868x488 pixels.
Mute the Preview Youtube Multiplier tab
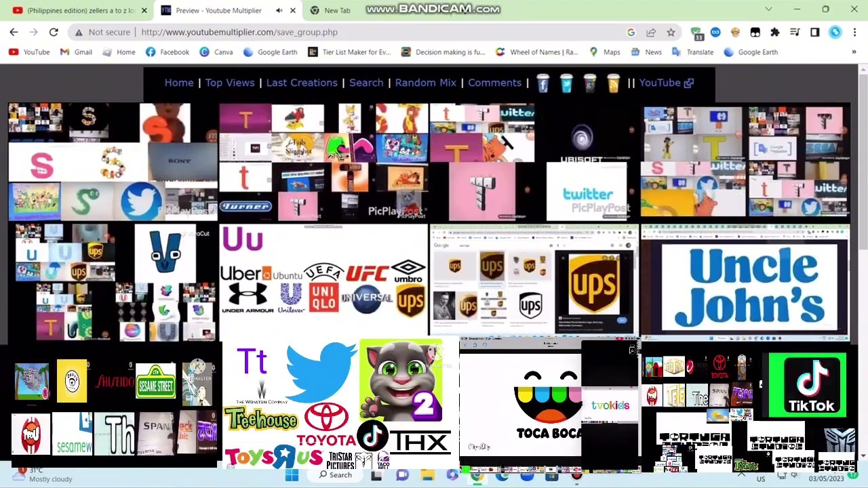pos(279,10)
